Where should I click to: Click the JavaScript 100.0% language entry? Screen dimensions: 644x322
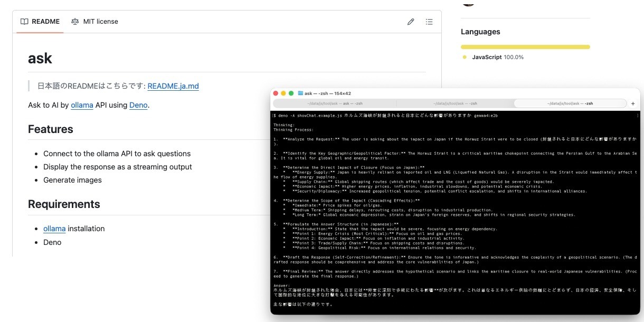(497, 57)
